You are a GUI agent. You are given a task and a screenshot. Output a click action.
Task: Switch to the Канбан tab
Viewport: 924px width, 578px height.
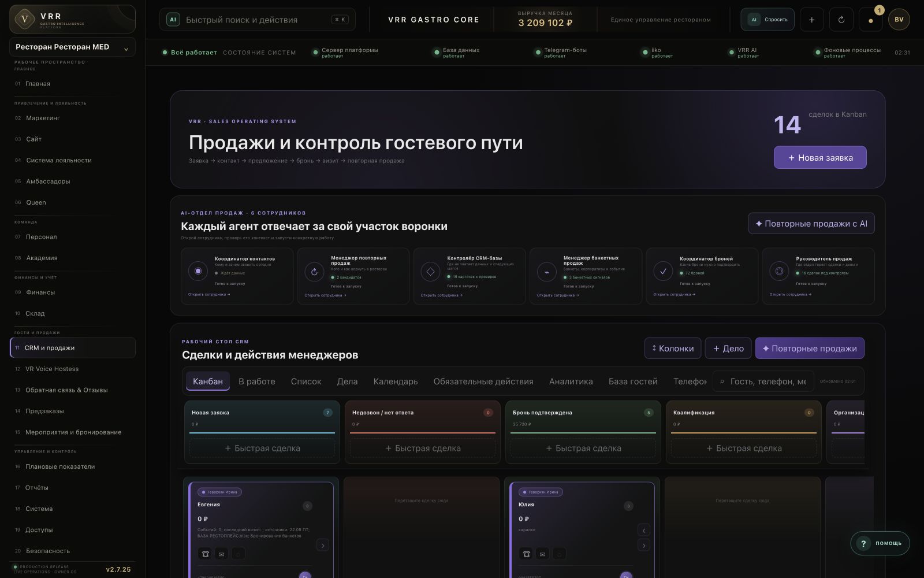[x=208, y=381]
